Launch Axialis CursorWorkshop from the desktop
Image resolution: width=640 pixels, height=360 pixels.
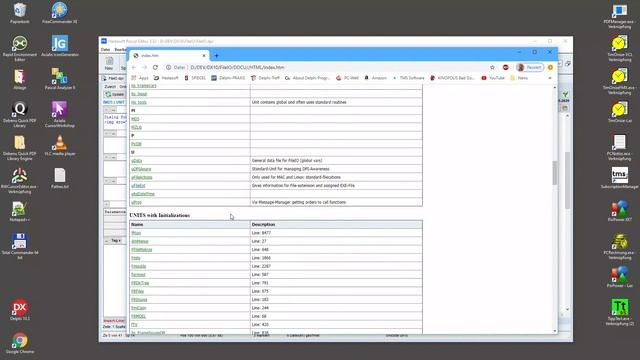coord(60,115)
